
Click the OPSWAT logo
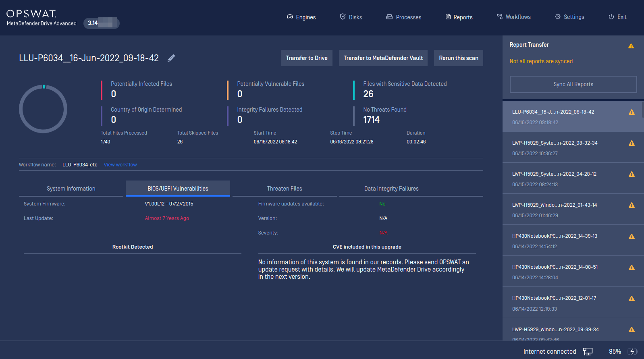click(31, 14)
